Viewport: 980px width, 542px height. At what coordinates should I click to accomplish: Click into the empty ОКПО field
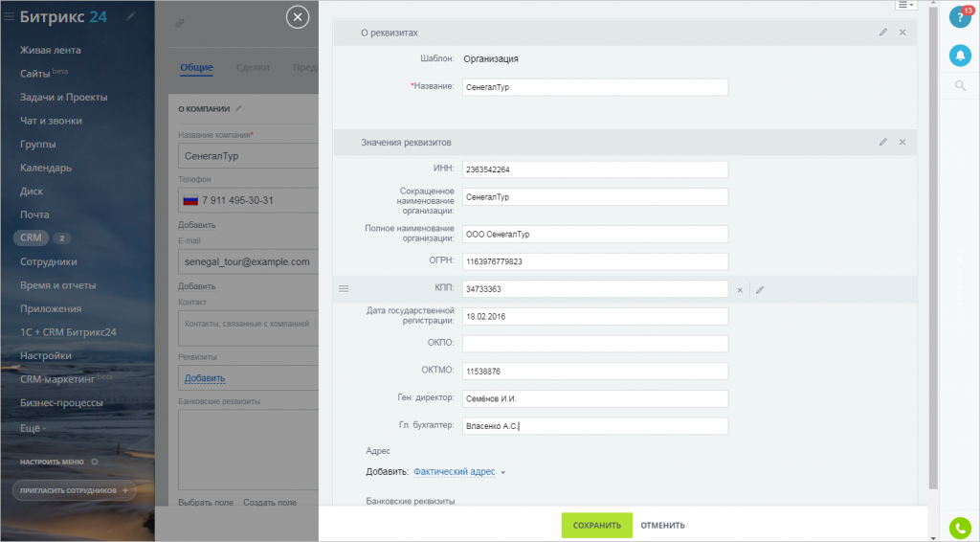click(593, 344)
